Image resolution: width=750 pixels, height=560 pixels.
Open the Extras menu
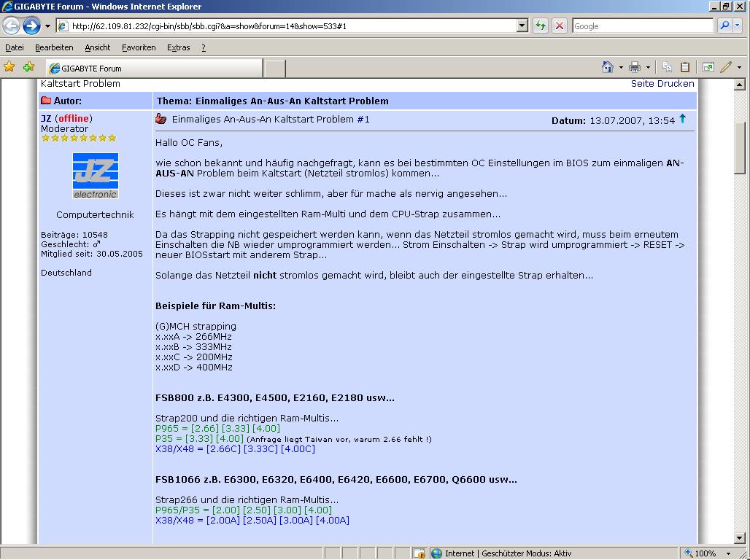point(179,47)
